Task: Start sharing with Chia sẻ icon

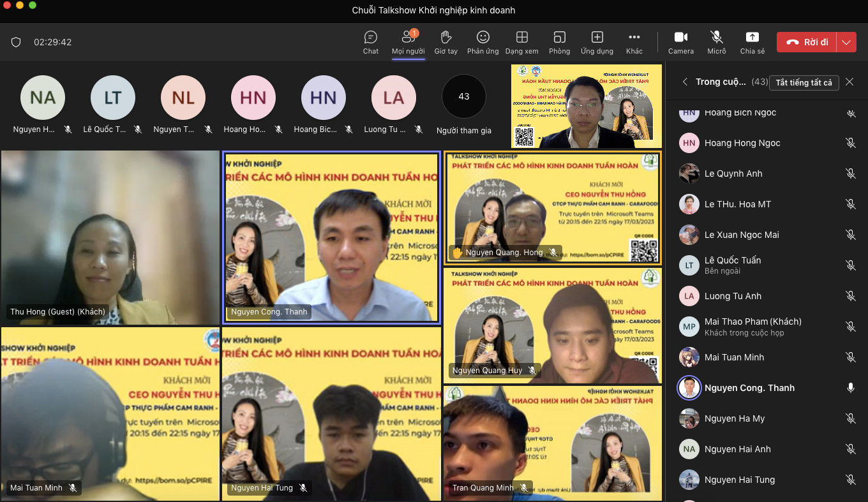Action: (x=752, y=41)
